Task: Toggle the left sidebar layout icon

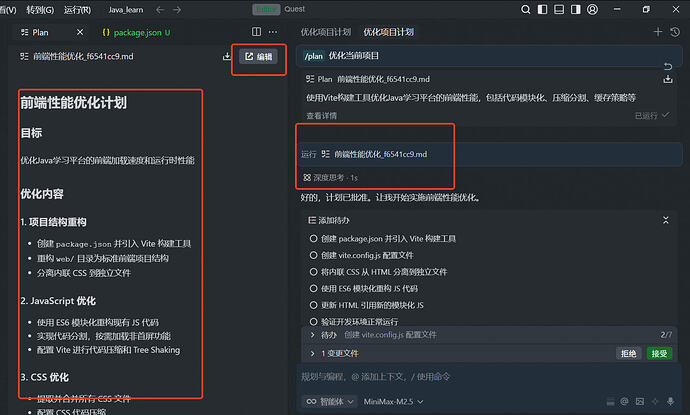Action: tap(543, 9)
